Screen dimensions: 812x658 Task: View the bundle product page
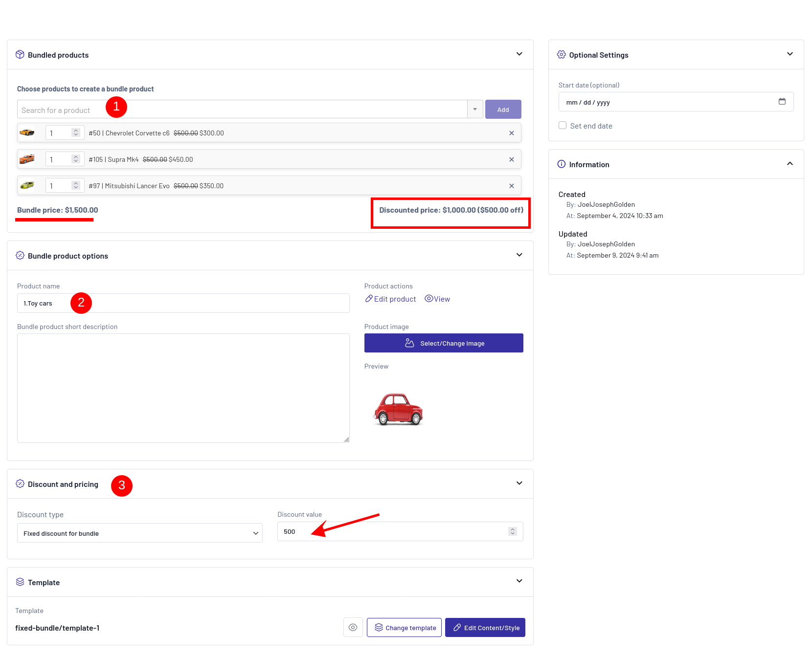tap(437, 299)
